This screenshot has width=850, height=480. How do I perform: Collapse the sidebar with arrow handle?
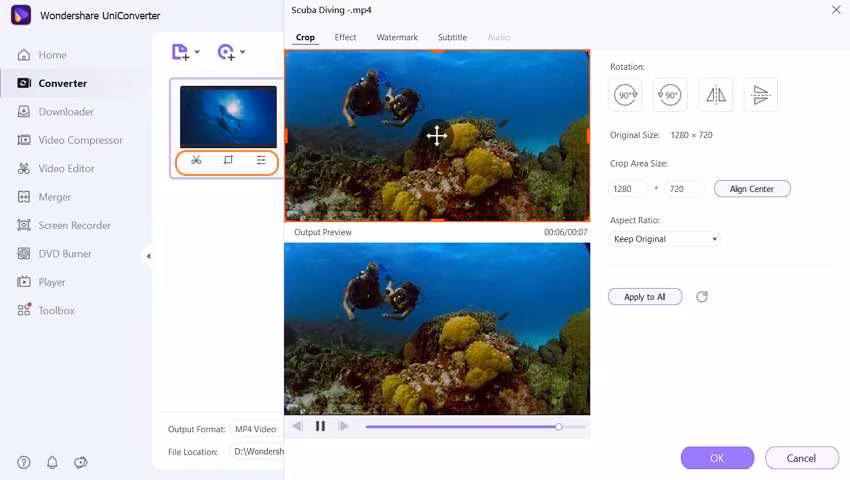(x=149, y=256)
